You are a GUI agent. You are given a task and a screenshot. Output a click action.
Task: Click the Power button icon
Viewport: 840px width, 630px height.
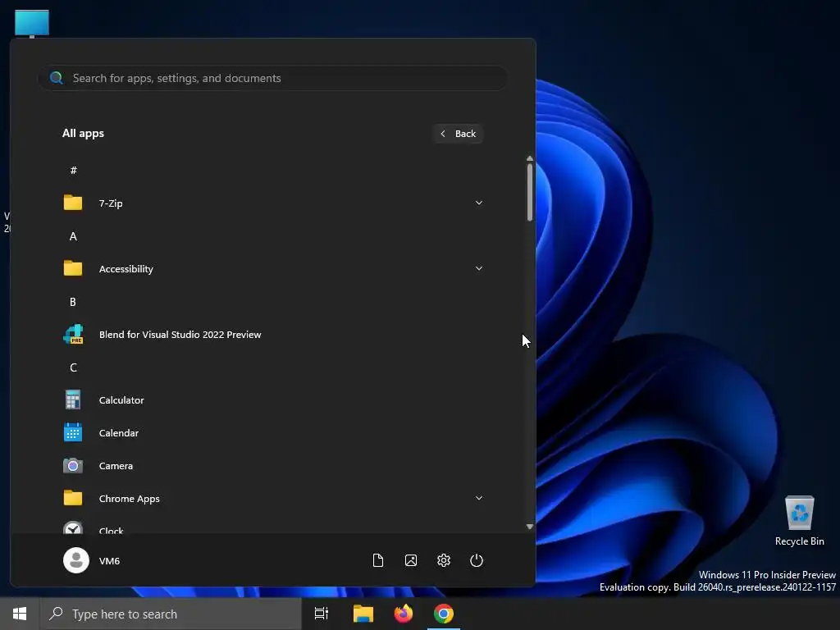[477, 560]
